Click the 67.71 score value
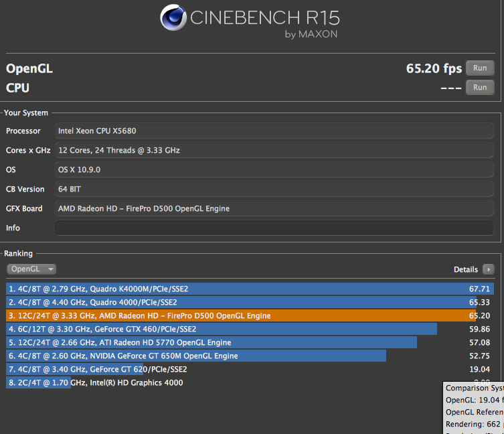The height and width of the screenshot is (434, 504). tap(479, 289)
